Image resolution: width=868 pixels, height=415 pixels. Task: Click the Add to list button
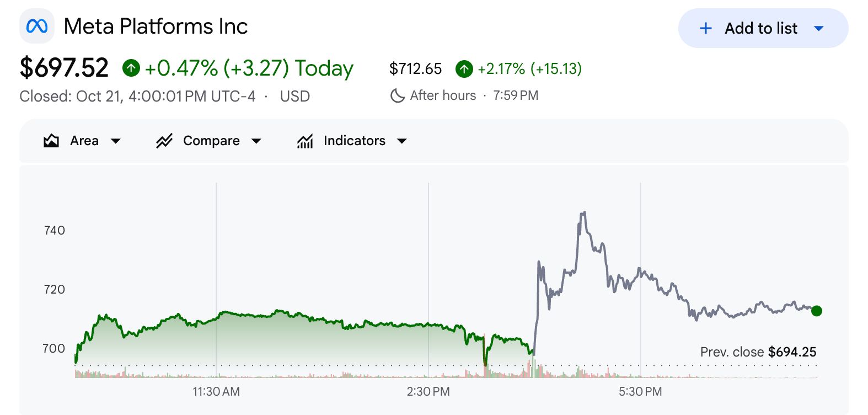tap(763, 28)
